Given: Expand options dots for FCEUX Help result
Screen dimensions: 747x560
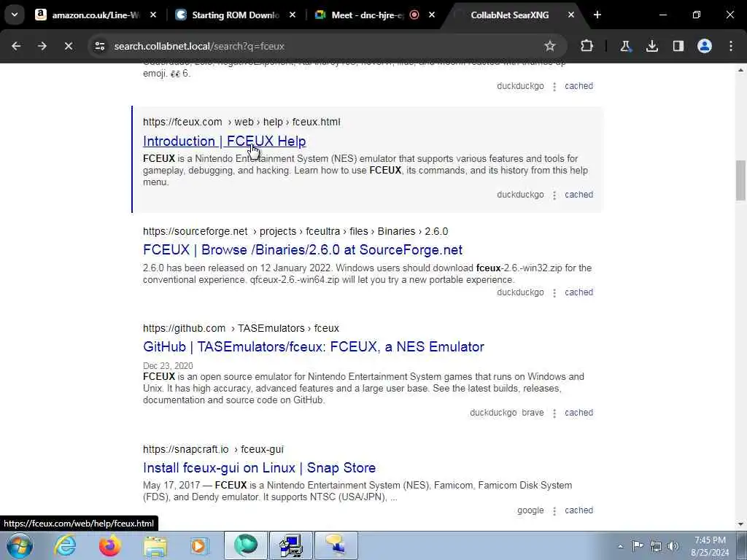Looking at the screenshot, I should 554,195.
